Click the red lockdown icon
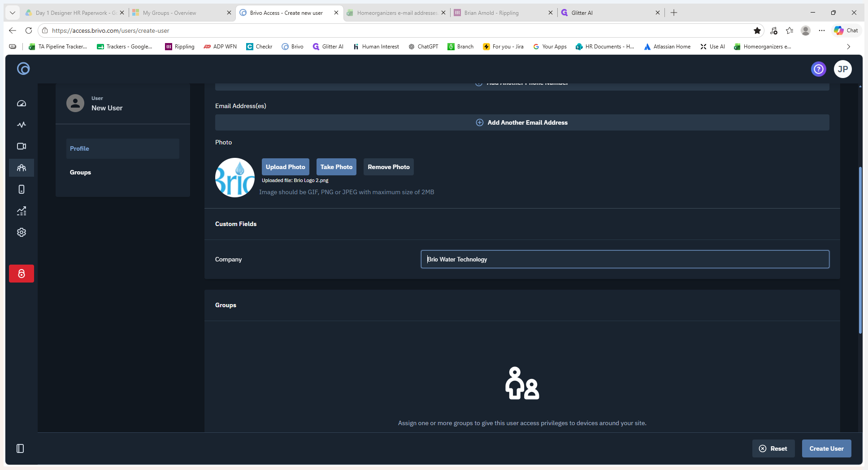The image size is (868, 470). pos(22,274)
